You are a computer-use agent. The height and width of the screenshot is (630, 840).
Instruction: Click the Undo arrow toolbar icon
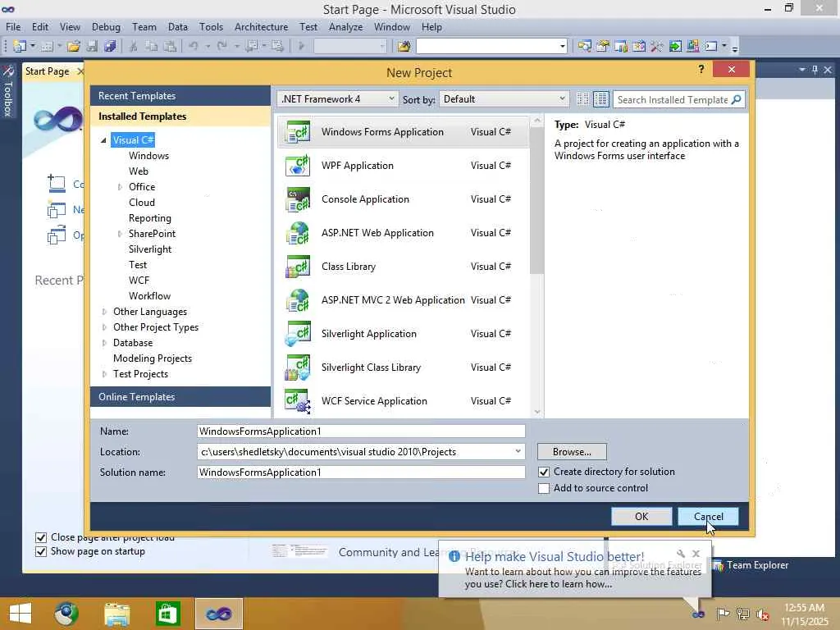point(194,46)
